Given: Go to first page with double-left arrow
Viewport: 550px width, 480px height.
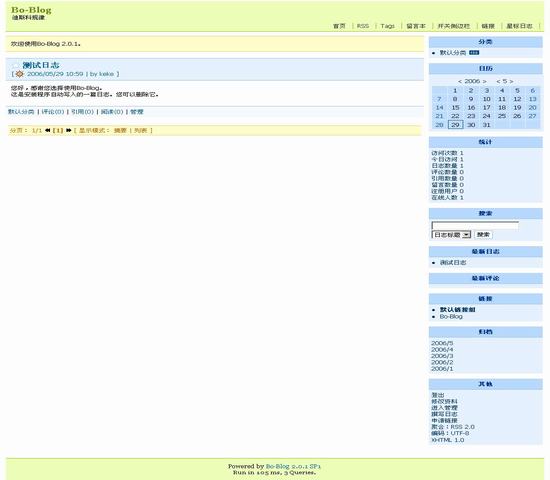Looking at the screenshot, I should (48, 131).
